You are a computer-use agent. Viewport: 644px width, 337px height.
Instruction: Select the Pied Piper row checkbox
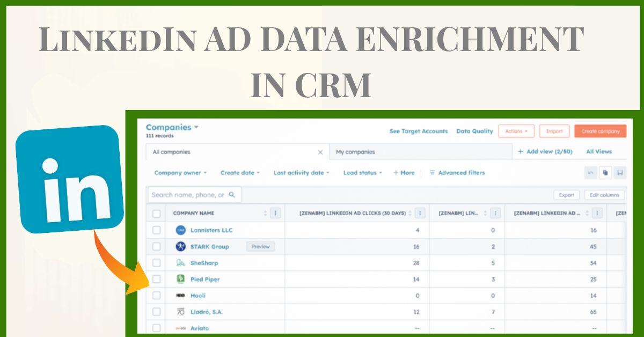(x=157, y=279)
